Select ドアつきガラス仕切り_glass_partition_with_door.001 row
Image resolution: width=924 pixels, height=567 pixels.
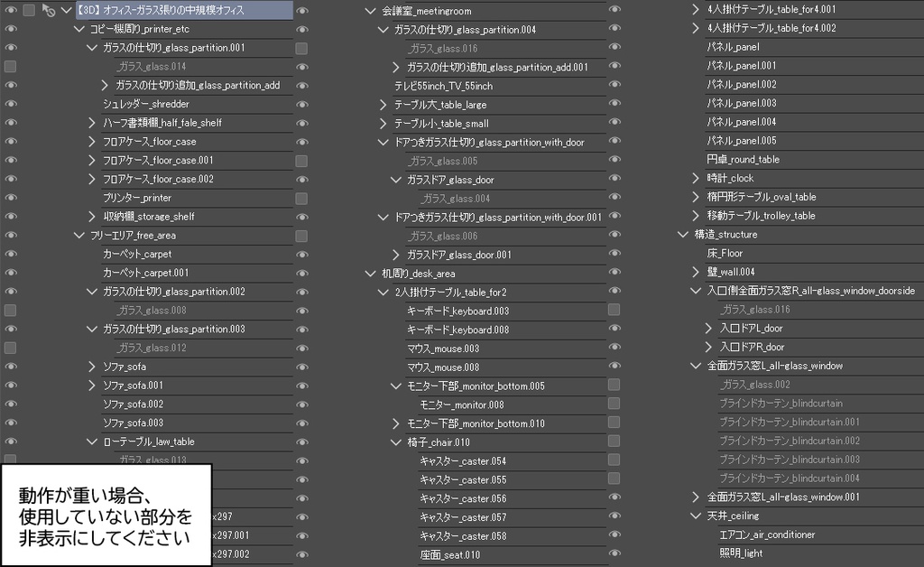coord(498,217)
